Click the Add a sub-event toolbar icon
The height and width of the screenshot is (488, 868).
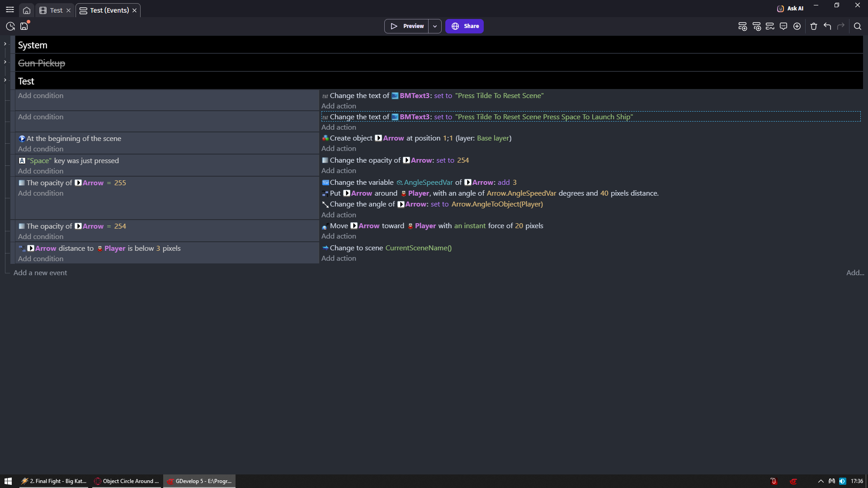point(756,26)
